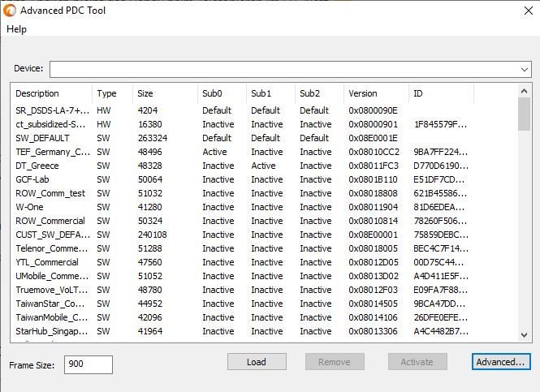Click the Remove button
Viewport: 540px width, 392px height.
[335, 362]
